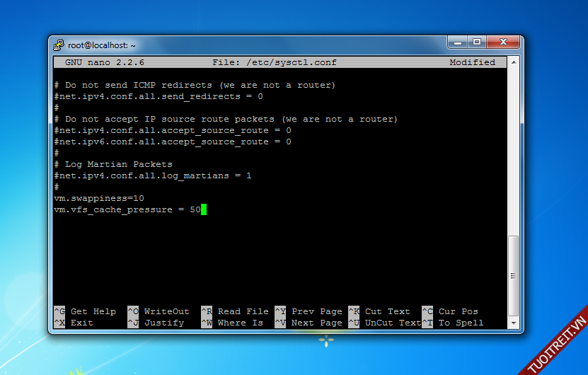This screenshot has width=588, height=375.
Task: Click the PuTTY icon in the title bar
Action: 59,45
